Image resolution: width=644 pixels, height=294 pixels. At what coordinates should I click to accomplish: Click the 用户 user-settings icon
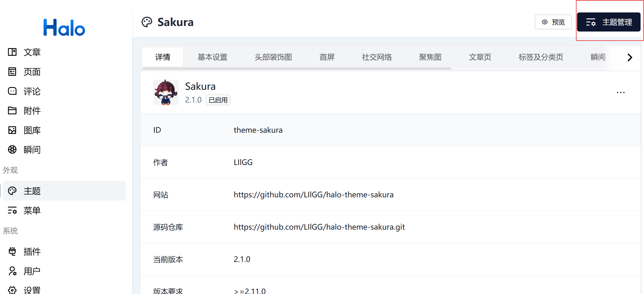coord(12,271)
